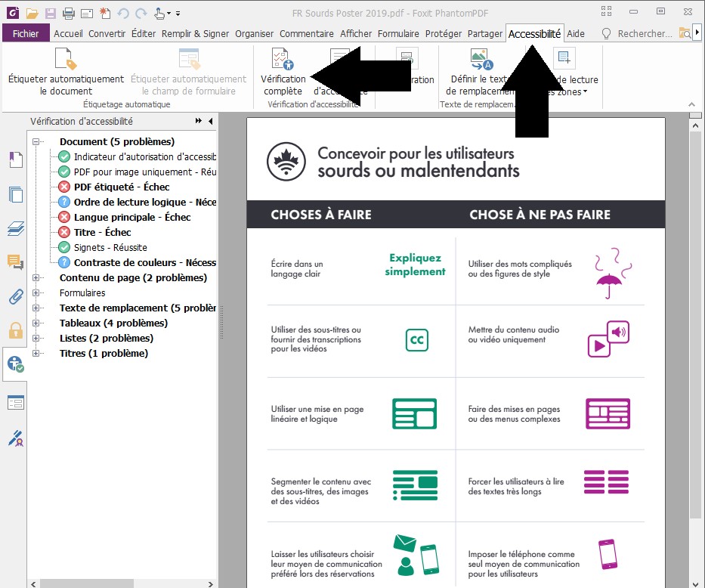Click the Undo arrow icon
The width and height of the screenshot is (705, 588).
click(x=122, y=12)
